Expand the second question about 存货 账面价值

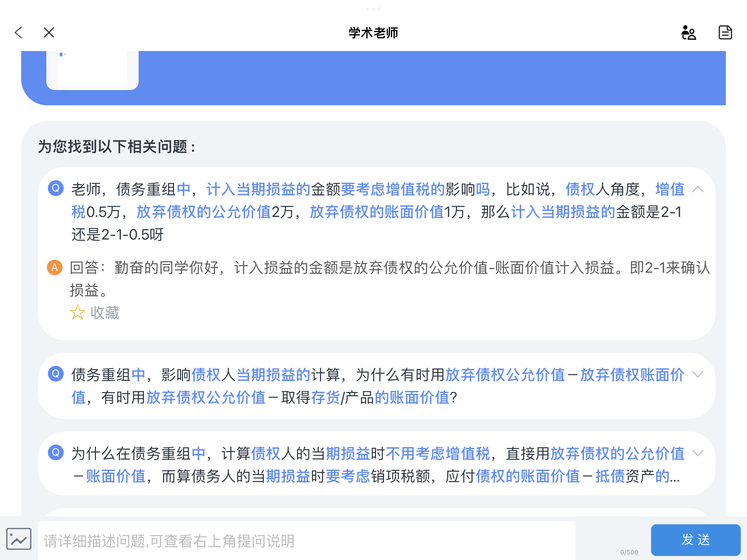697,374
